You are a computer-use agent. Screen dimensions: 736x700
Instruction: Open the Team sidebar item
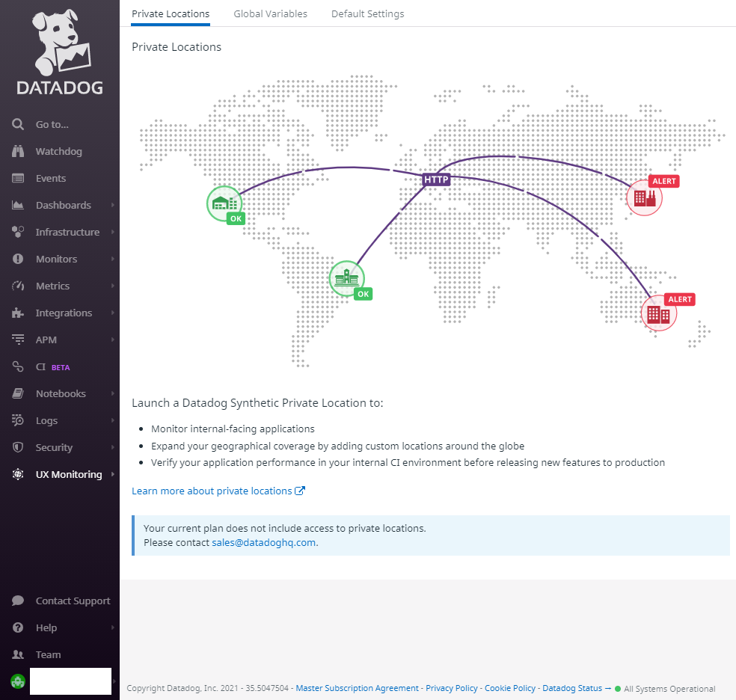[49, 654]
